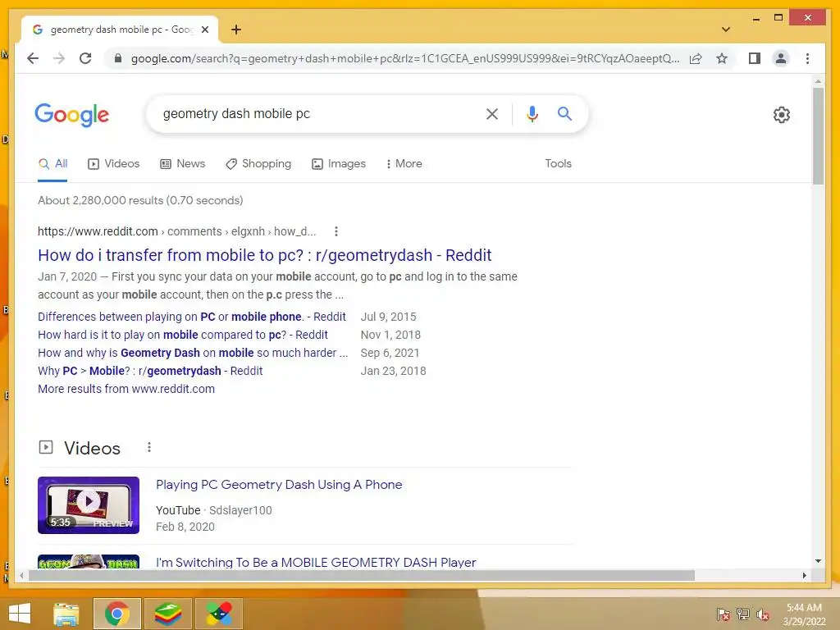Close the geometry dash mobile pc tab
Viewport: 840px width, 630px height.
[x=204, y=30]
